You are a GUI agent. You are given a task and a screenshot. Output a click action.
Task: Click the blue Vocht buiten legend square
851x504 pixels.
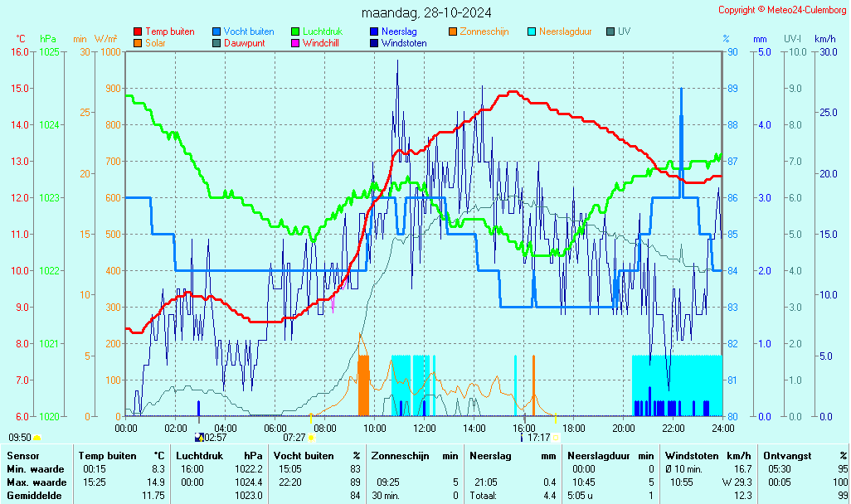pyautogui.click(x=216, y=31)
